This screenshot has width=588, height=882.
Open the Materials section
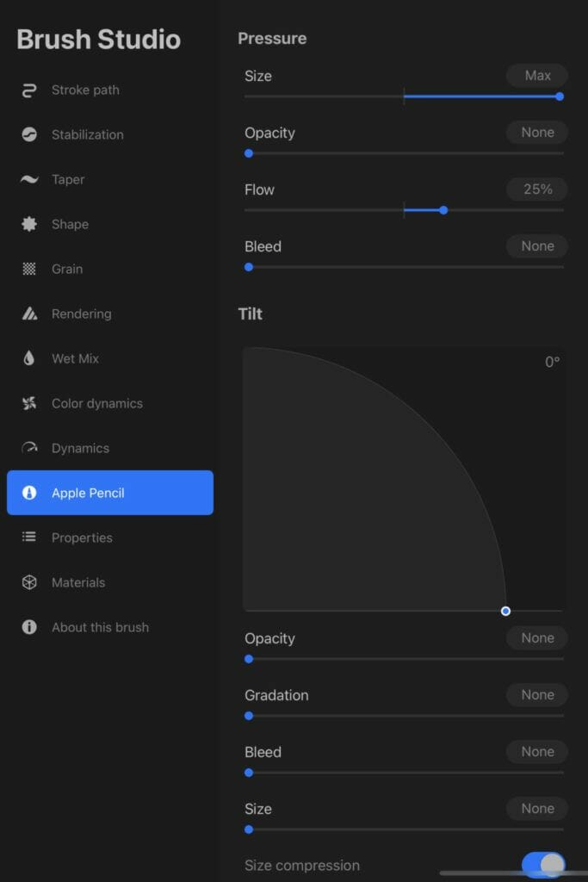point(110,582)
